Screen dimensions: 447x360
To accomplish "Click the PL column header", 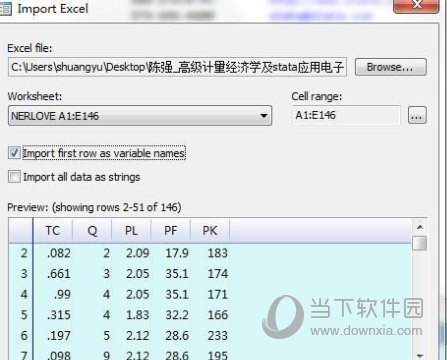I will click(x=131, y=230).
